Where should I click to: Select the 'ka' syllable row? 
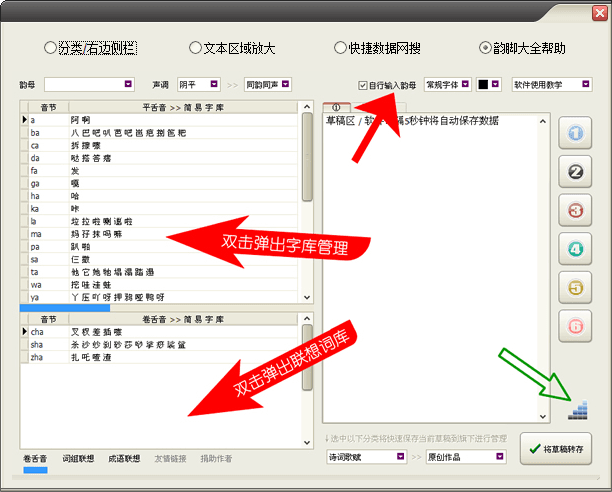pos(161,209)
